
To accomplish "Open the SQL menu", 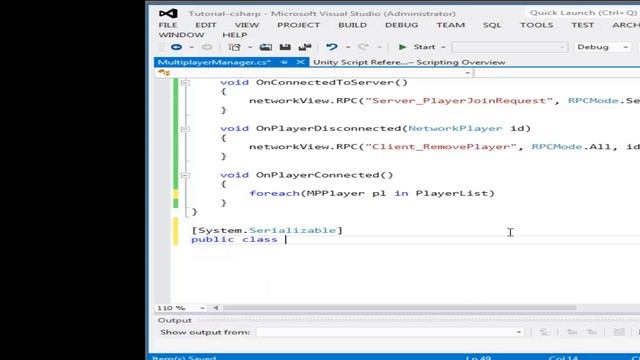I will [x=492, y=25].
